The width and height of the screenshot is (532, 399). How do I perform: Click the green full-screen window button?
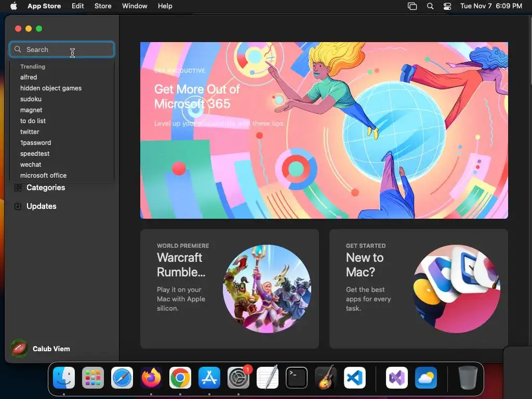(39, 29)
